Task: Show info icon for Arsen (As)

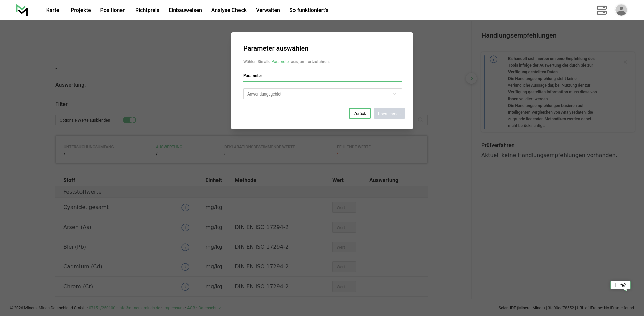Action: (185, 228)
